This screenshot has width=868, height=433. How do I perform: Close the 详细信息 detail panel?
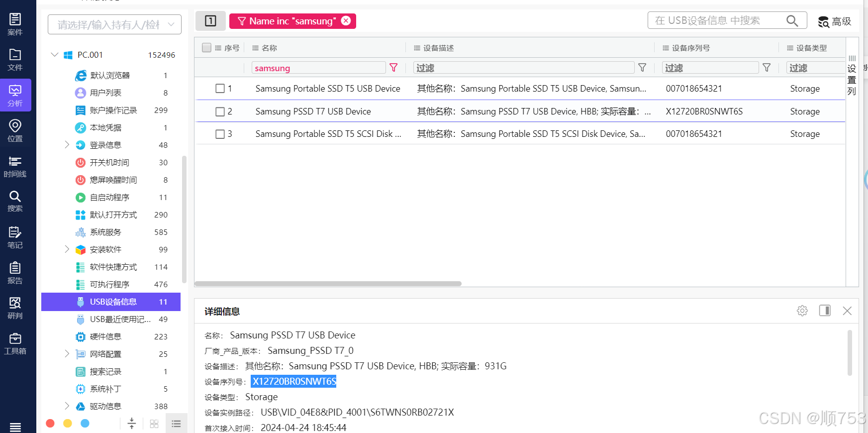tap(847, 311)
